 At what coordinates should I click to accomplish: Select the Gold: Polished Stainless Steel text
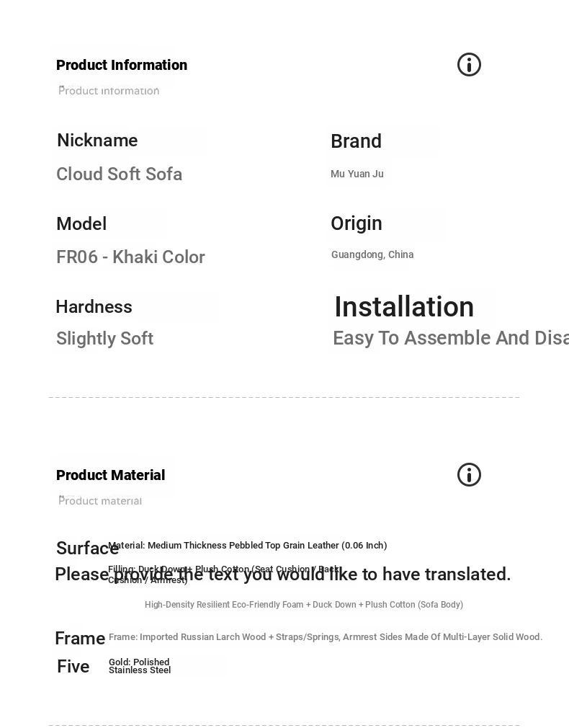140,666
